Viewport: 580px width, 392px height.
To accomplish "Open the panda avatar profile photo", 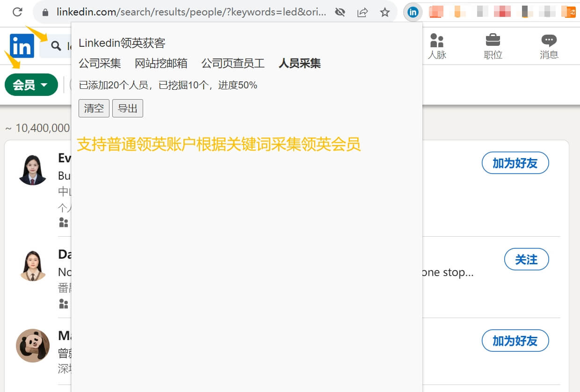I will point(33,346).
